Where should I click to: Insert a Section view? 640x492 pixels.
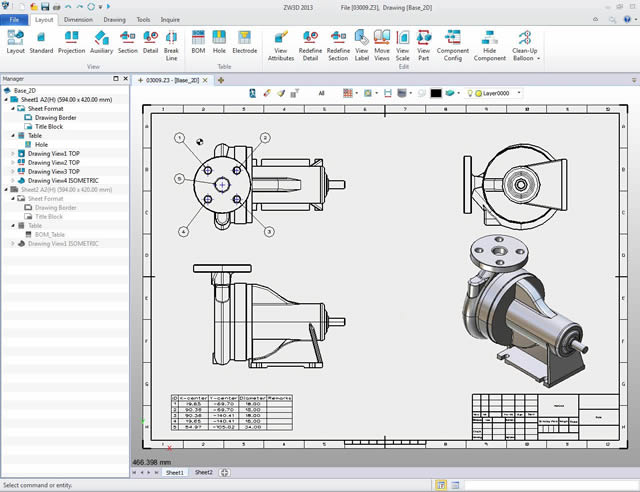pos(128,39)
